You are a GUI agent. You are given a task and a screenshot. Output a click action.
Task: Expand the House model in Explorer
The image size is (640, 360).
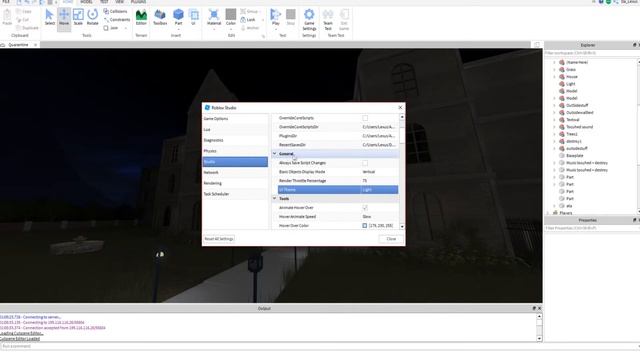[554, 77]
